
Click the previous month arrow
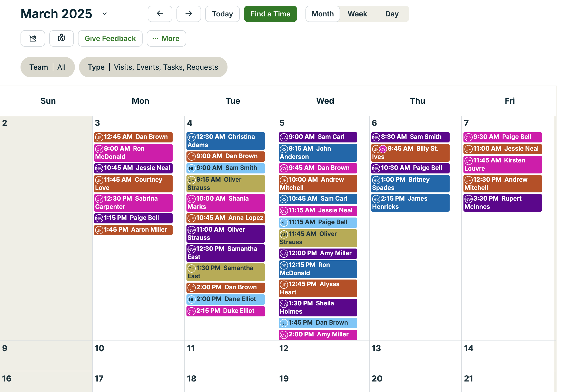[x=160, y=14]
